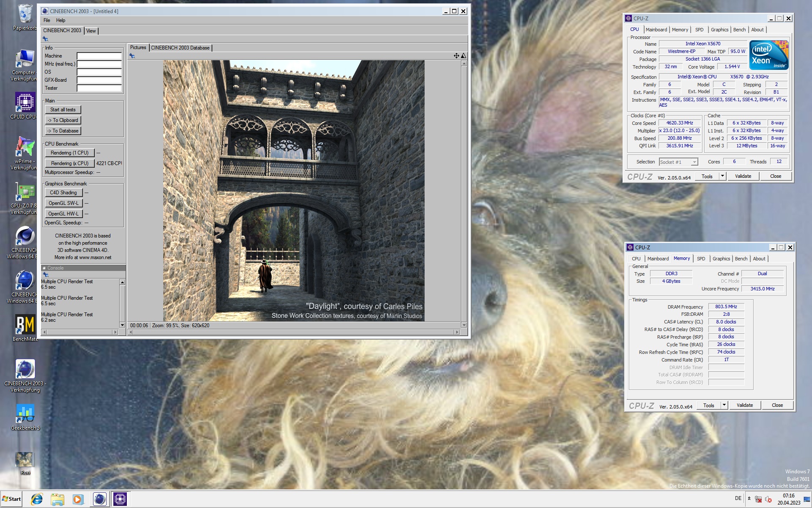Show hidden system tray icons
The width and height of the screenshot is (812, 508).
pyautogui.click(x=749, y=499)
